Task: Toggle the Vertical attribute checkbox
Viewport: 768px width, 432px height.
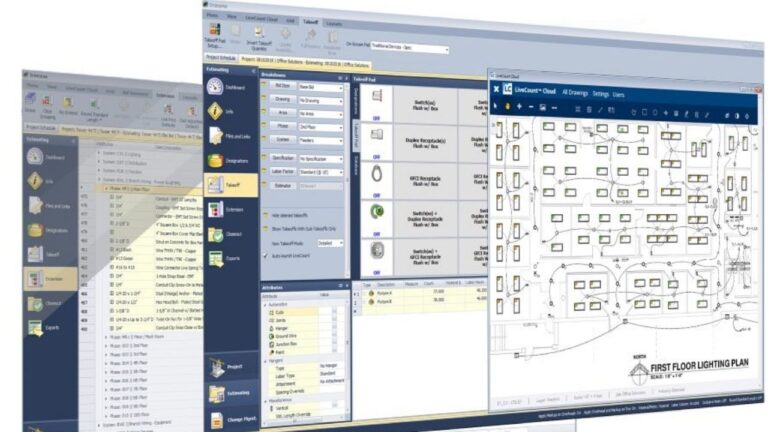Action: pos(335,406)
